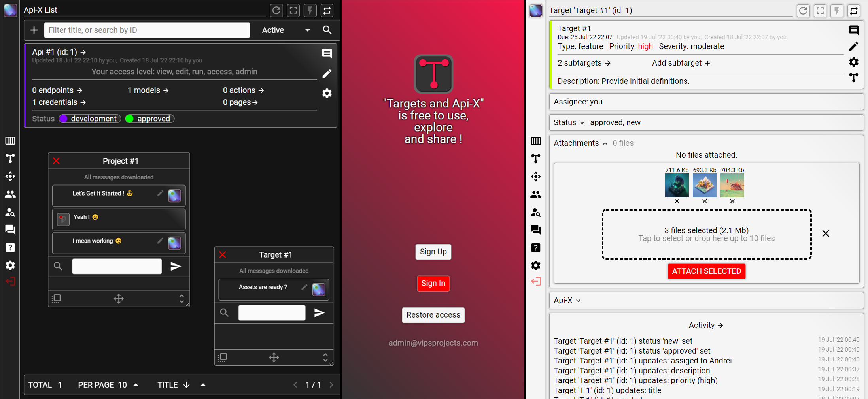Edit Target #1 with the pencil icon
The height and width of the screenshot is (399, 868).
(854, 46)
